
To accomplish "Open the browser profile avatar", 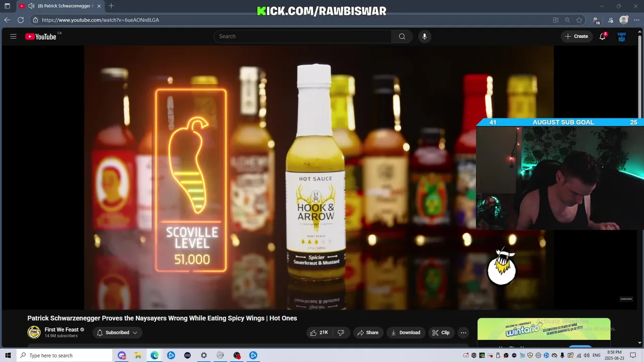I will [x=624, y=20].
